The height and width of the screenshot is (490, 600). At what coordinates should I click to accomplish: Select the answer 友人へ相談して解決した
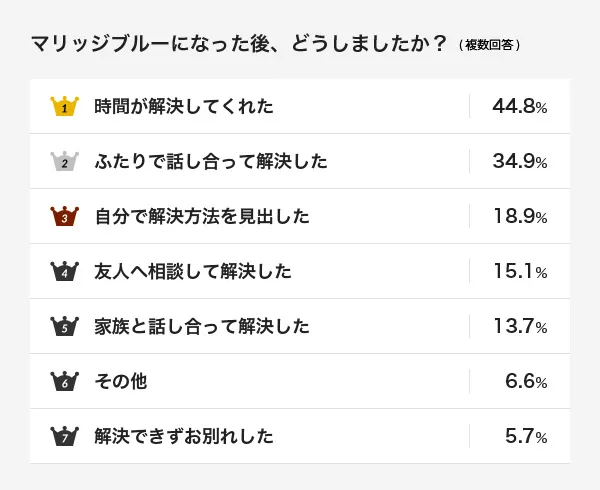tap(193, 272)
